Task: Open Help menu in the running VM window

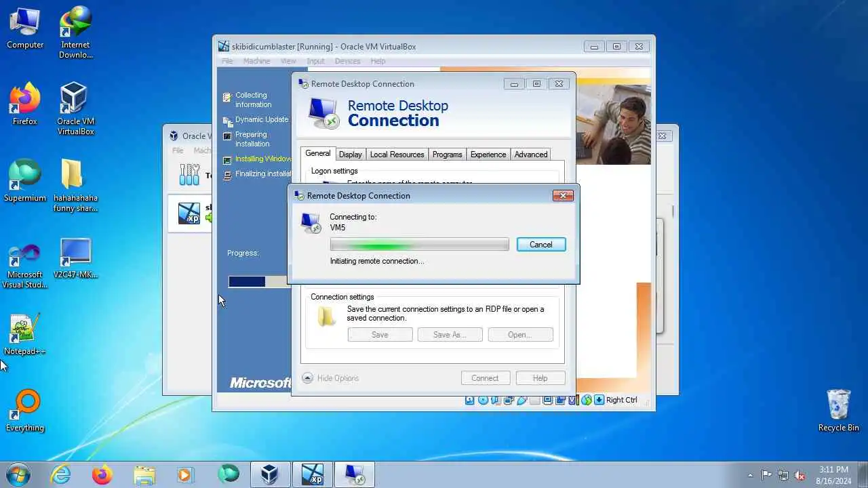Action: coord(378,61)
